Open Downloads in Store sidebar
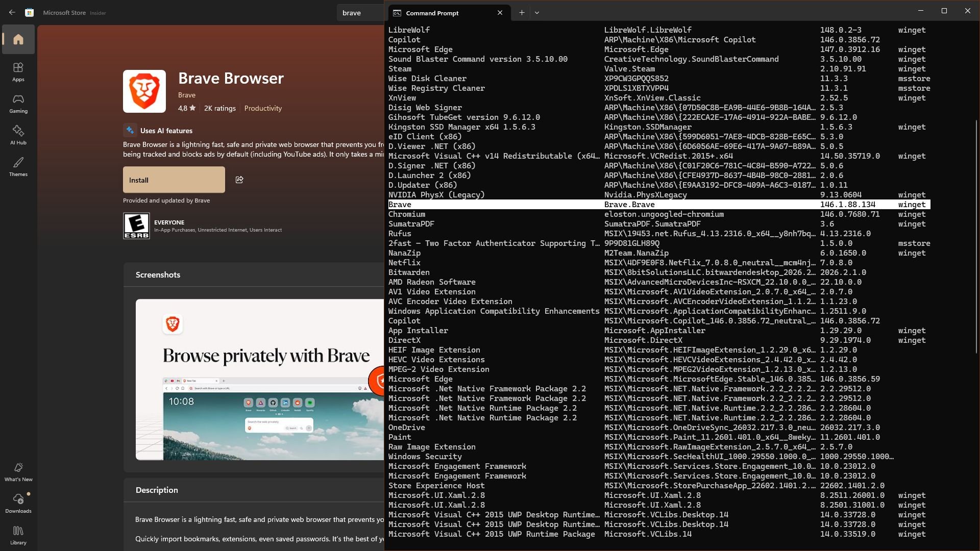 (x=18, y=504)
